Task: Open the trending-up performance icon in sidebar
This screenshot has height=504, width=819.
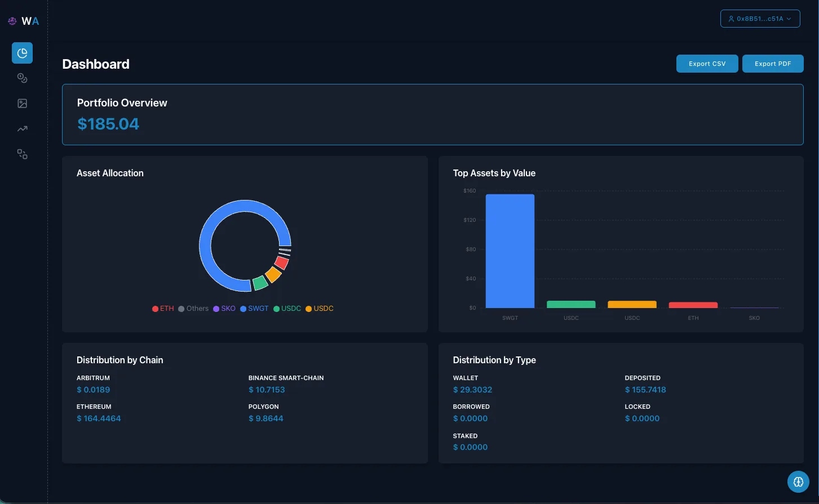Action: coord(22,128)
